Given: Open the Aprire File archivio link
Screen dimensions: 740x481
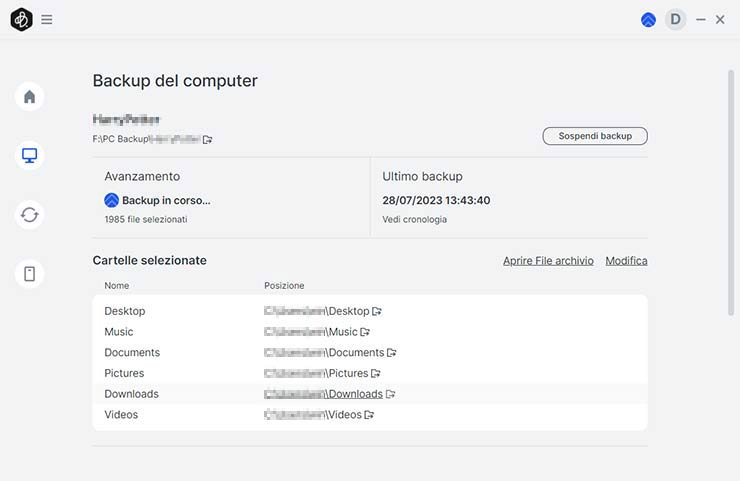Looking at the screenshot, I should click(x=548, y=261).
